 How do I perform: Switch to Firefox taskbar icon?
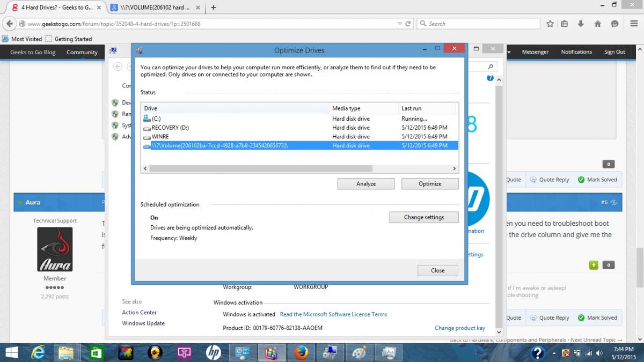click(x=301, y=352)
